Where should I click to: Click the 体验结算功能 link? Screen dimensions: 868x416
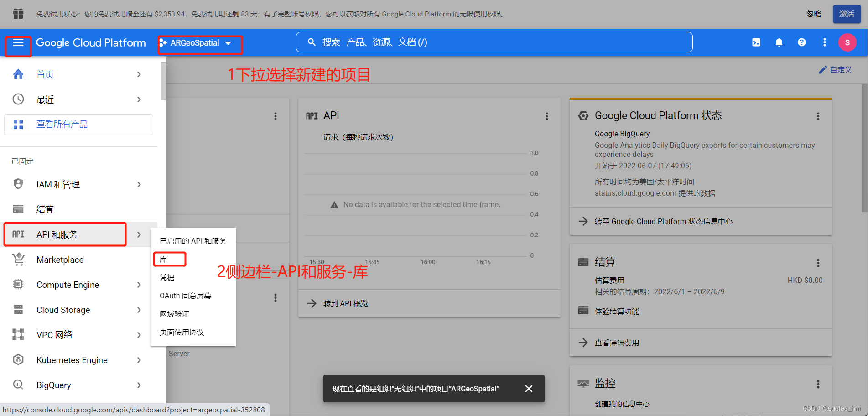[617, 311]
